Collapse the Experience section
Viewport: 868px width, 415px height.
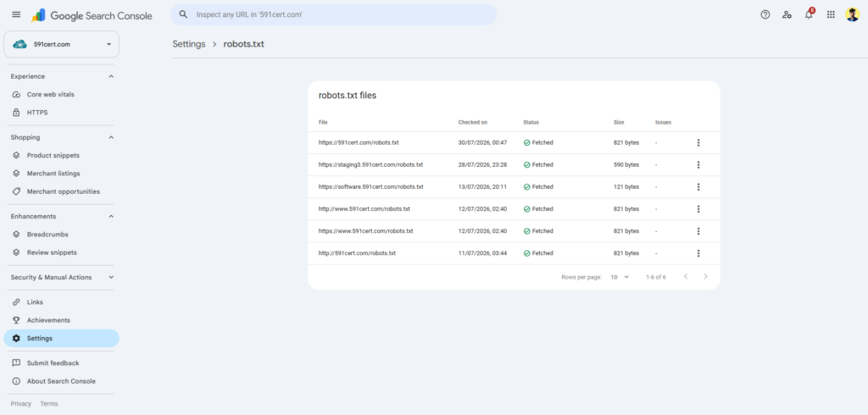click(x=111, y=76)
